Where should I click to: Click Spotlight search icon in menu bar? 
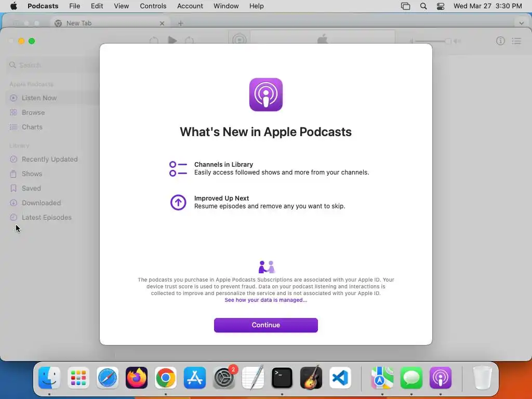423,6
